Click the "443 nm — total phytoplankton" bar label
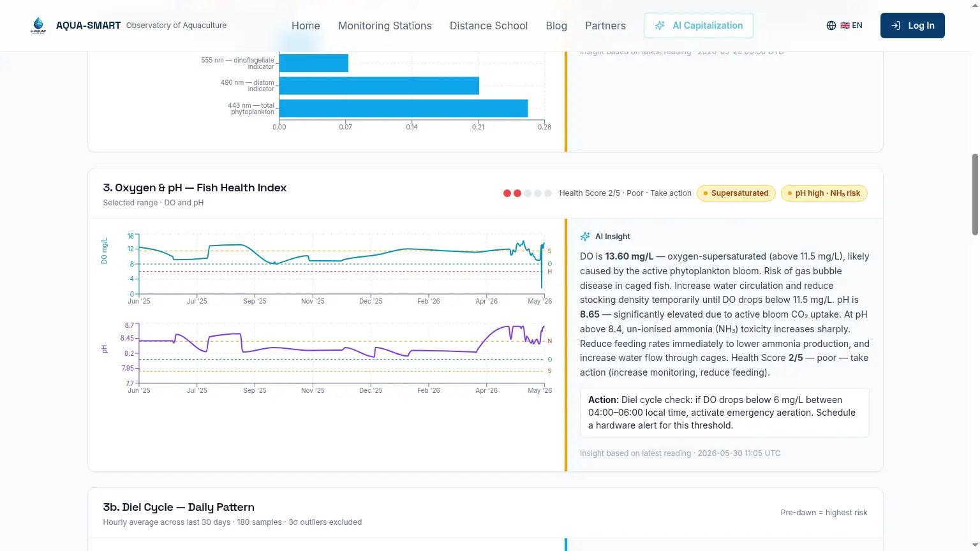This screenshot has width=980, height=551. [251, 108]
